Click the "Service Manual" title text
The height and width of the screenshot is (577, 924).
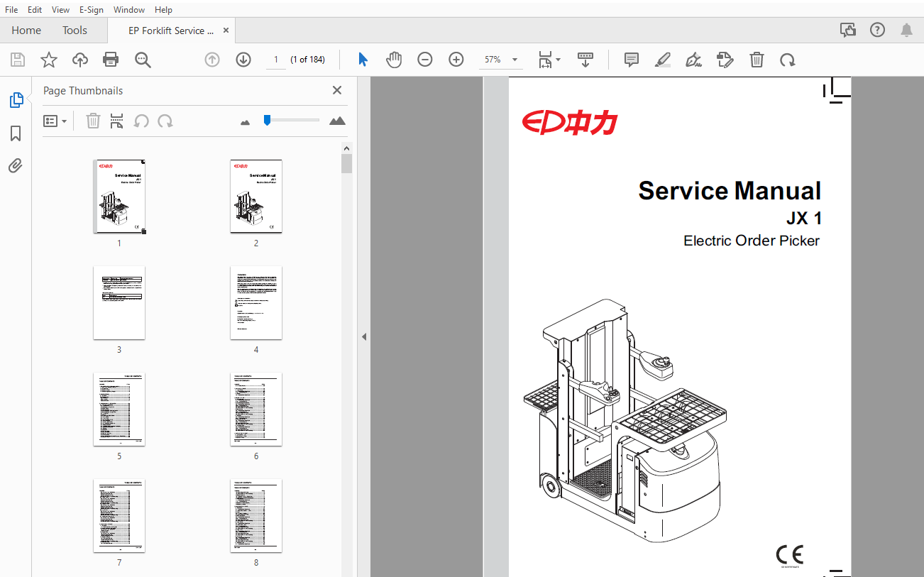[x=730, y=190]
